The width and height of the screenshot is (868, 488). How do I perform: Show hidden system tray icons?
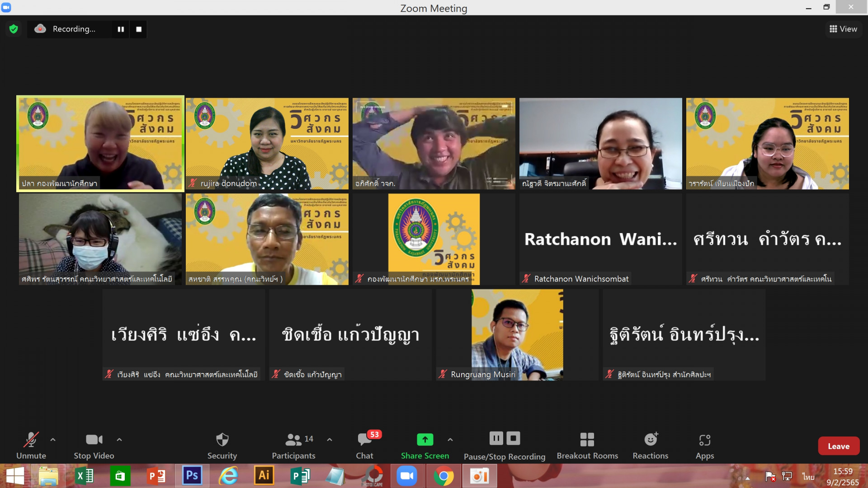[747, 478]
